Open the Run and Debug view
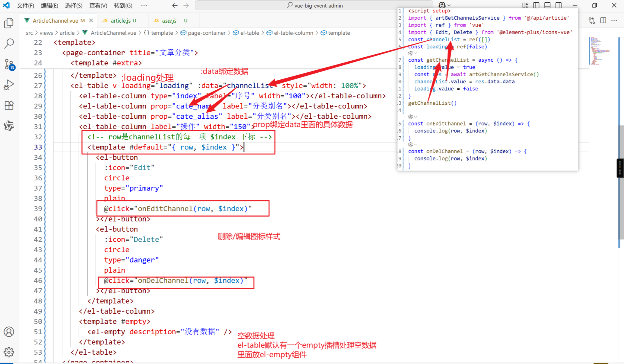624x364 pixels. click(x=9, y=85)
